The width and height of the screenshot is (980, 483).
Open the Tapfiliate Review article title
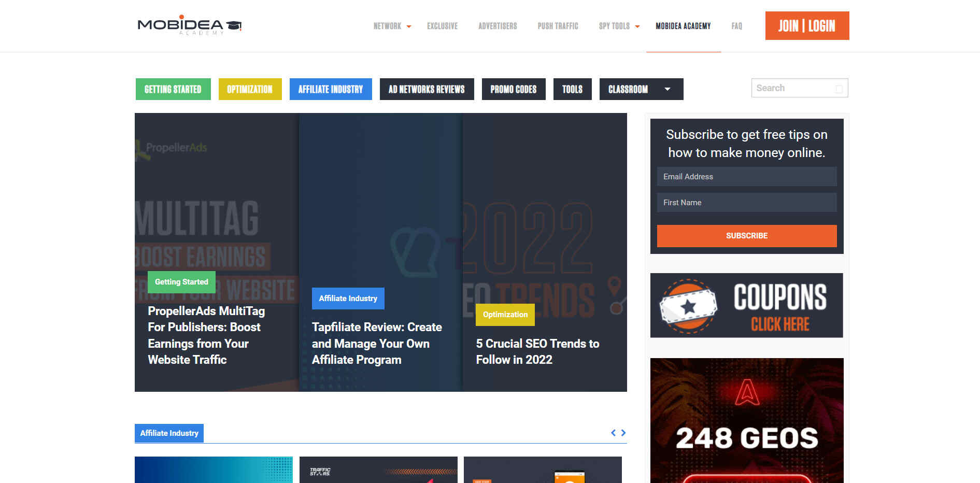377,344
